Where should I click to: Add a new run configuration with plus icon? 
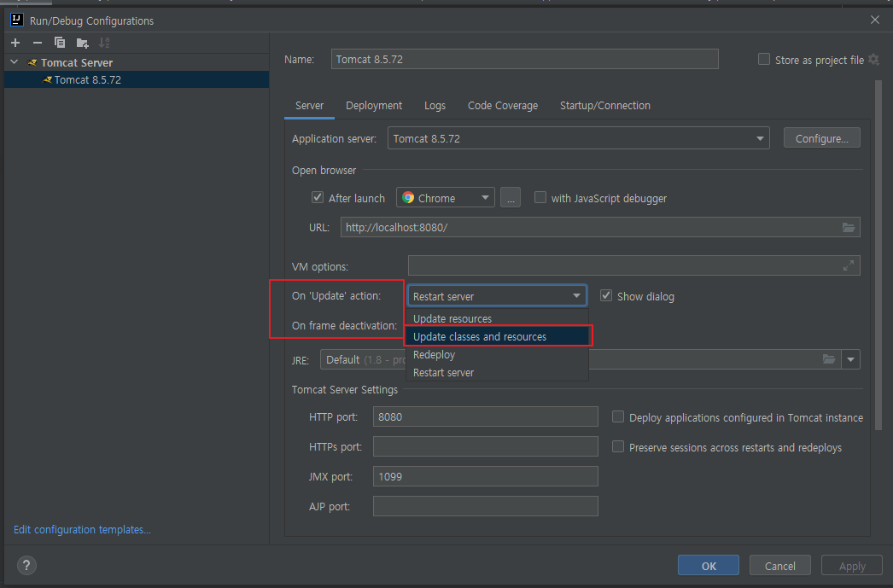(x=15, y=43)
